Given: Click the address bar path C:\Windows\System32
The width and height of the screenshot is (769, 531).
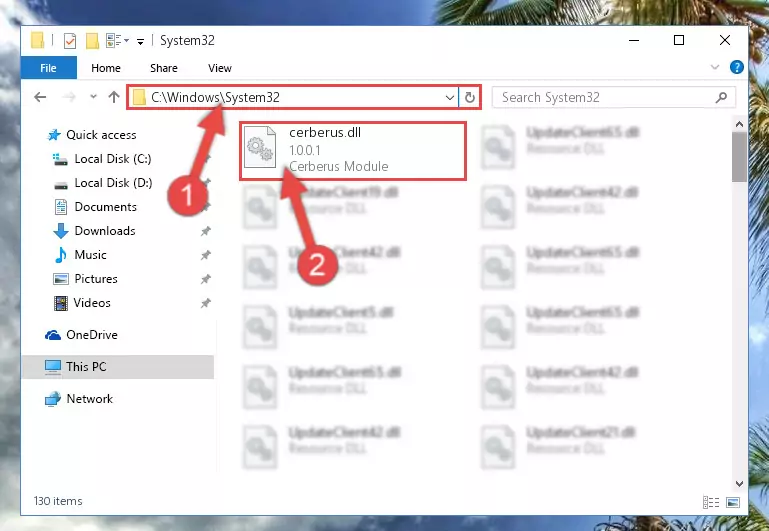Looking at the screenshot, I should pyautogui.click(x=215, y=97).
